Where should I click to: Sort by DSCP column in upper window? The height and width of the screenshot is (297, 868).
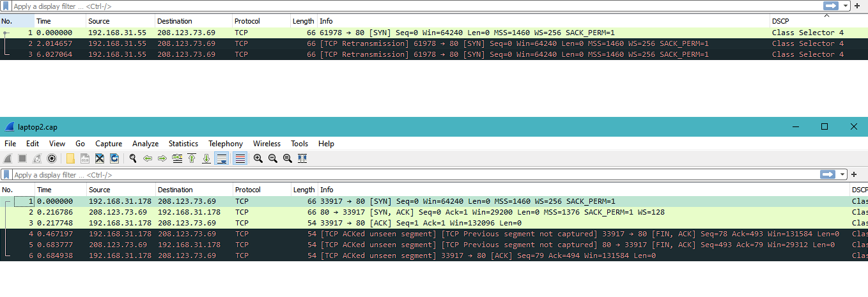pos(819,21)
